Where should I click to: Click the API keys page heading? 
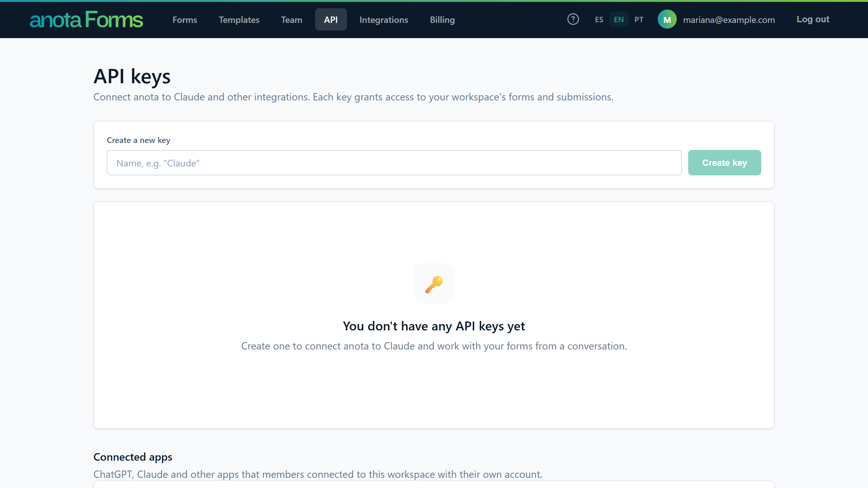pos(132,76)
